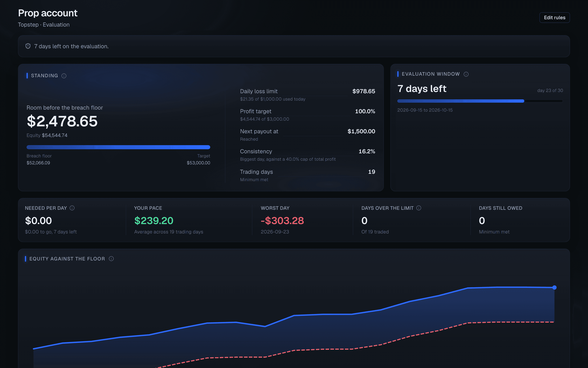Click the Profit target 100.0% value

[365, 111]
